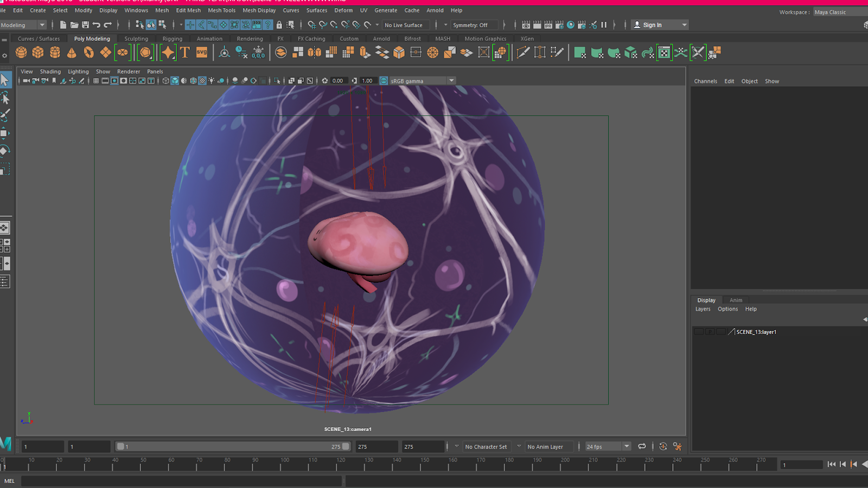
Task: Expand the sRGB gamma dropdown
Action: coord(451,80)
